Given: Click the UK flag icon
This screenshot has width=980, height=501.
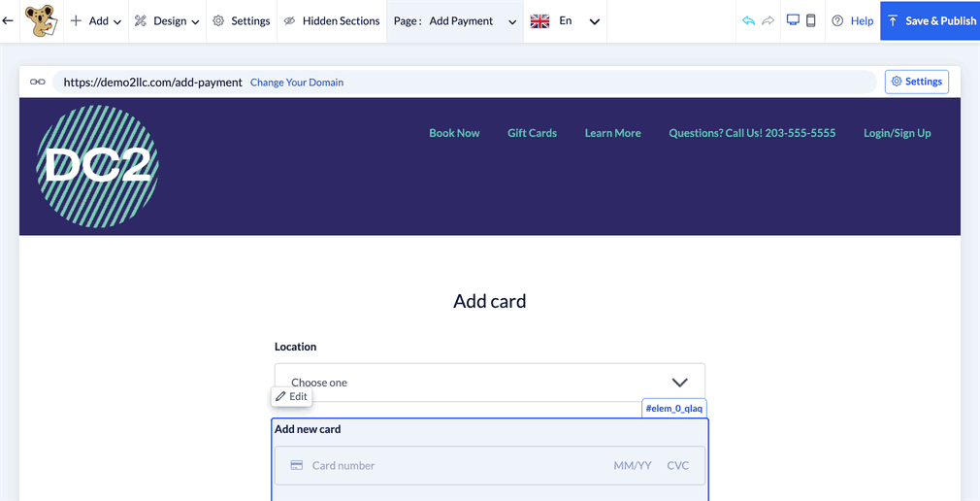Looking at the screenshot, I should click(x=539, y=21).
